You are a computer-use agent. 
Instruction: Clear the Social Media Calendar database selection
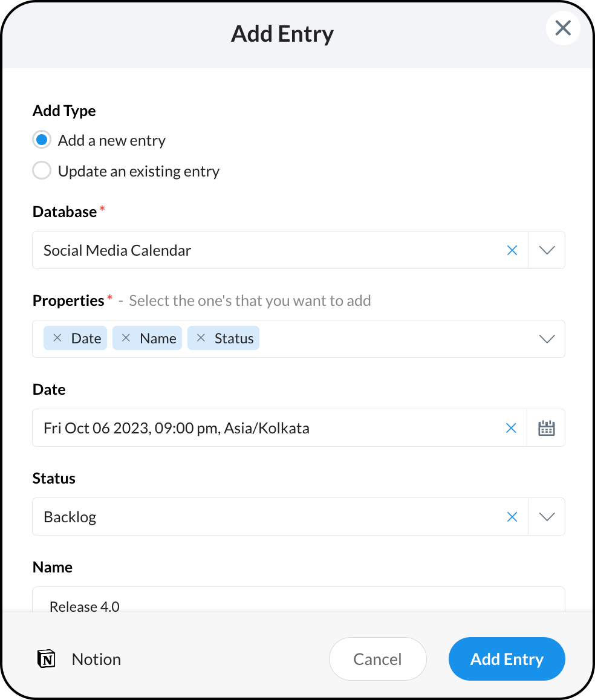point(512,250)
